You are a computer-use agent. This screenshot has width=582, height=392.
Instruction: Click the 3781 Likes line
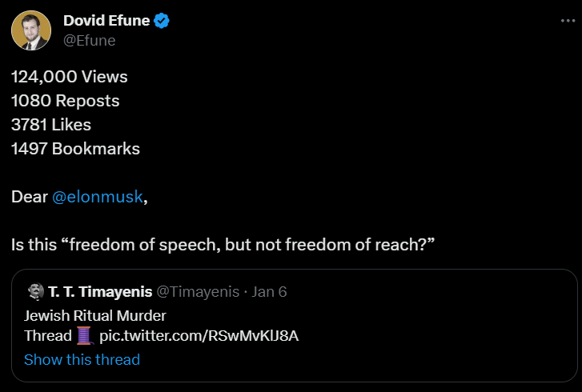click(x=51, y=125)
